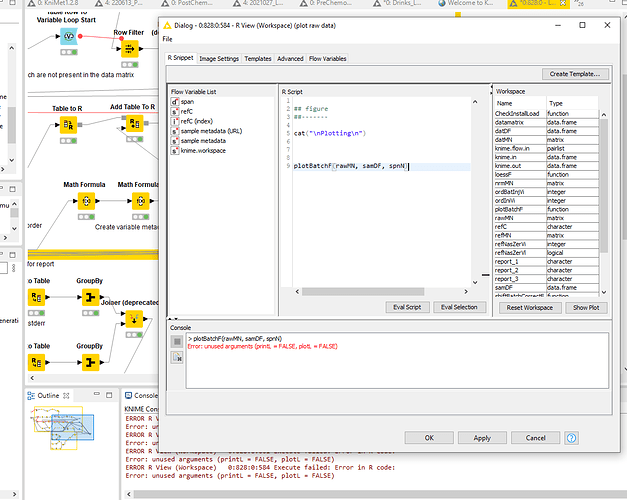The width and height of the screenshot is (627, 500).
Task: Click the dialog warning triangle icon
Action: pyautogui.click(x=167, y=25)
